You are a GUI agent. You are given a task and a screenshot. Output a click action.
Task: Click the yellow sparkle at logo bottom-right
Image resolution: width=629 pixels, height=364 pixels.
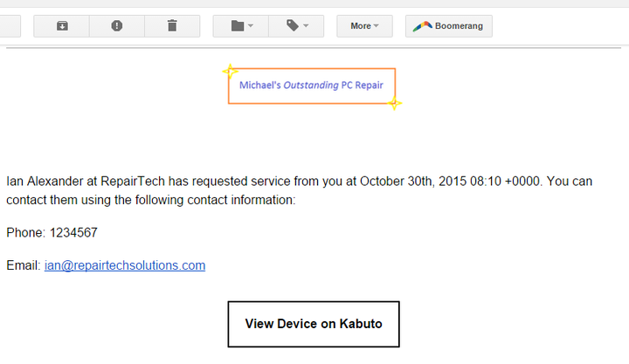pos(395,104)
